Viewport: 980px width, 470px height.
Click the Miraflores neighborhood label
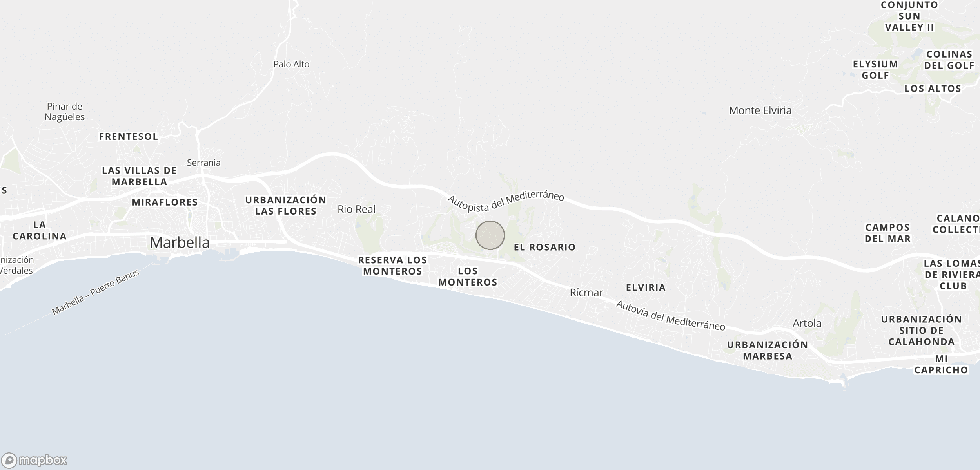(165, 202)
